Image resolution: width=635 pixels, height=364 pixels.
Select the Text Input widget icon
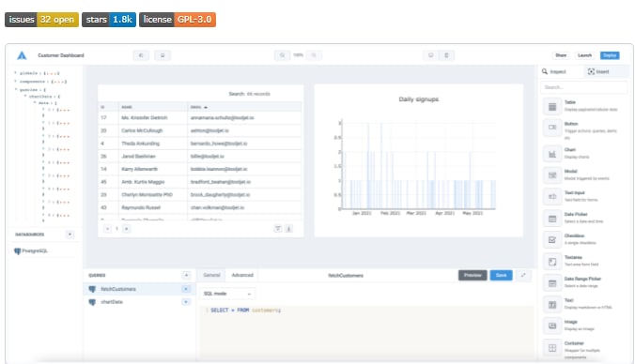(x=552, y=197)
